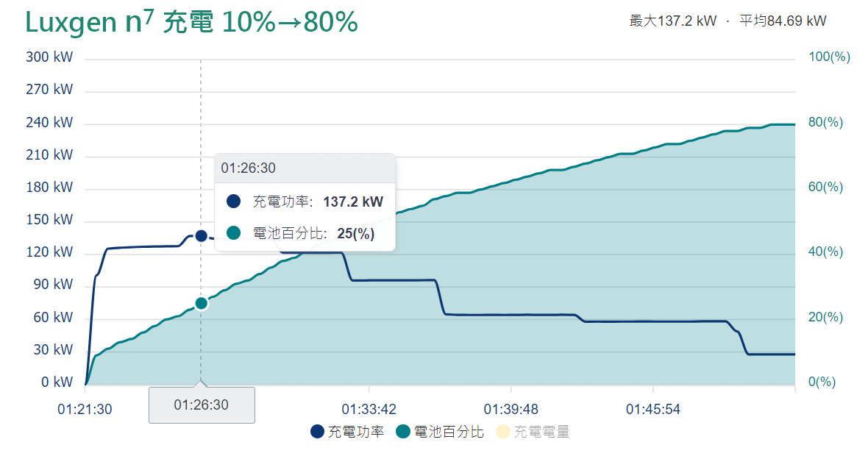Click the 01:45:54 time axis label

pyautogui.click(x=653, y=409)
